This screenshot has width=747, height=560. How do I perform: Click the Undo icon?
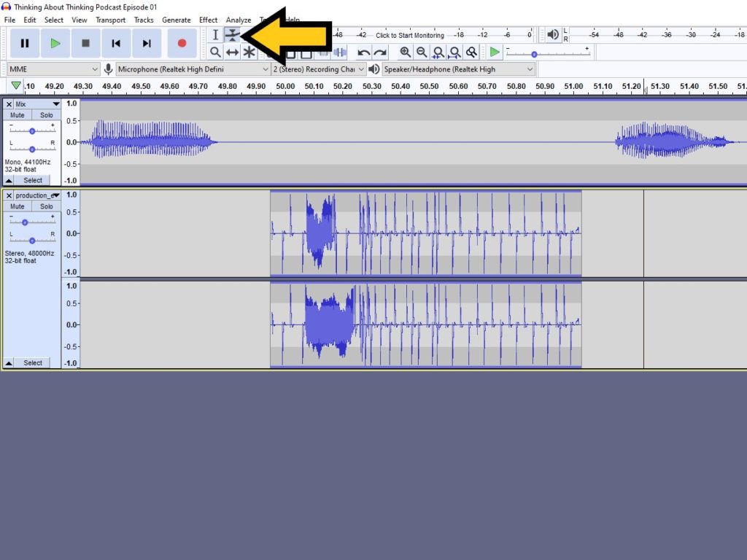(363, 52)
